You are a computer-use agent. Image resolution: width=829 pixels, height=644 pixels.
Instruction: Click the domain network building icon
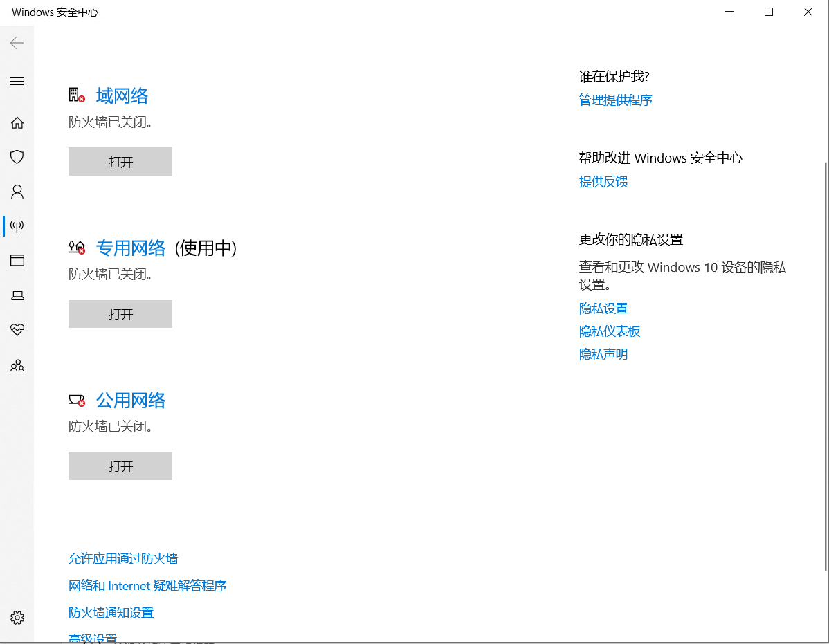pyautogui.click(x=77, y=95)
